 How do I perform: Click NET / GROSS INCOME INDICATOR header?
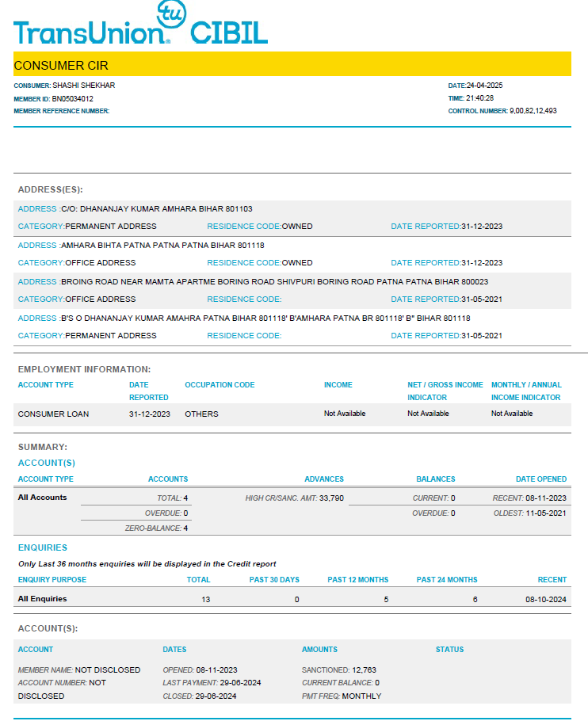445,391
